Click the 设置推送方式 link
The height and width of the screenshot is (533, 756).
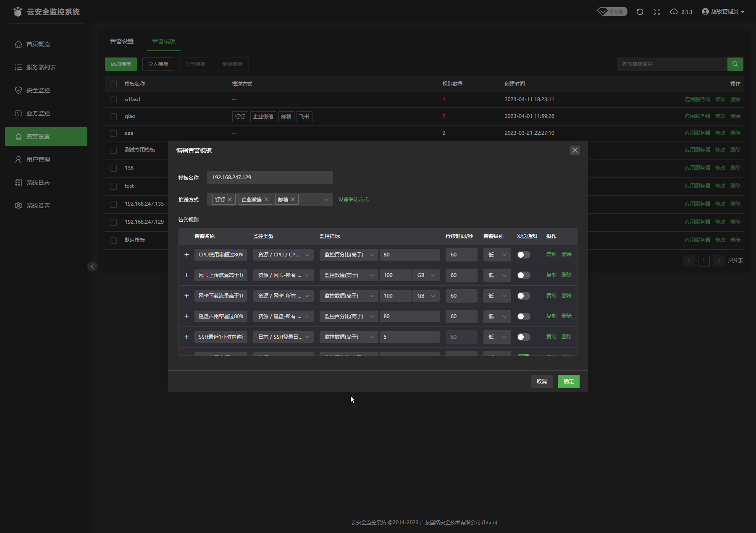pos(353,199)
